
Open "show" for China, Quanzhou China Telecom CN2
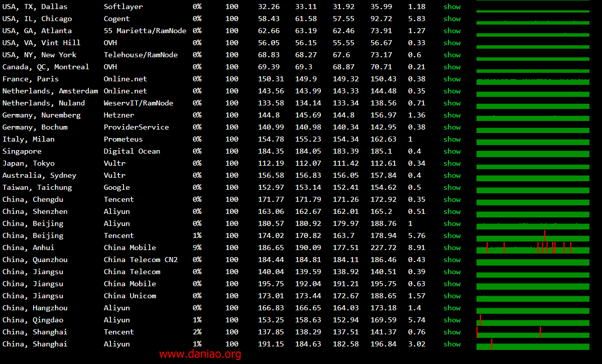(x=452, y=260)
